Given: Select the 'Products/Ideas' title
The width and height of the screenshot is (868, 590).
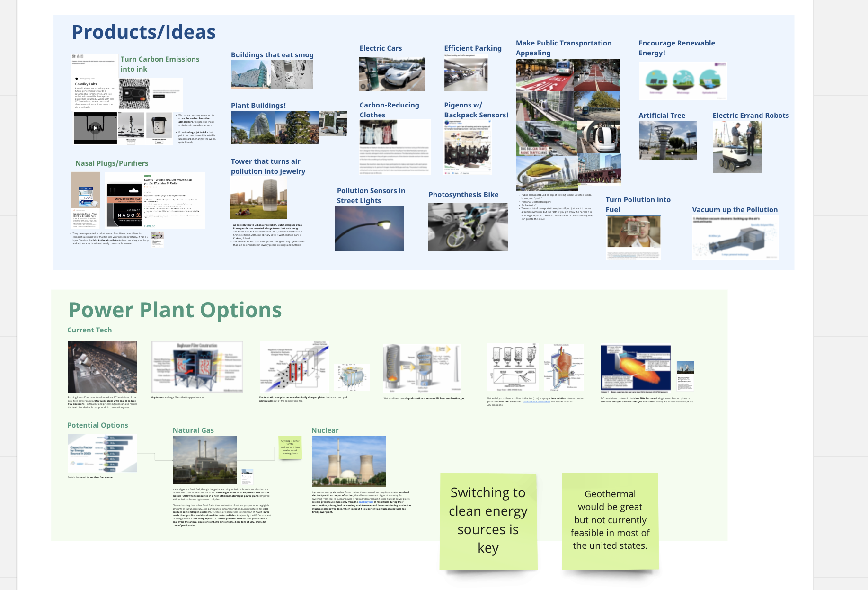Looking at the screenshot, I should [143, 32].
